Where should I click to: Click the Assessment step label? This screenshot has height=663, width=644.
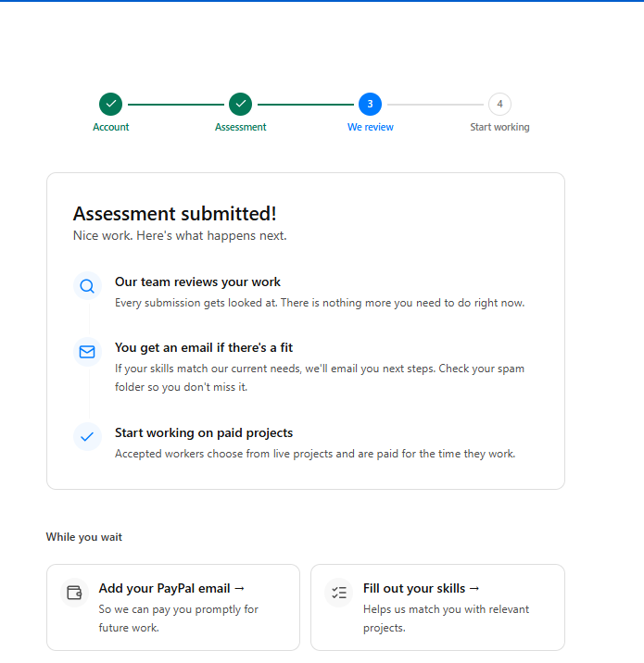[x=240, y=127]
